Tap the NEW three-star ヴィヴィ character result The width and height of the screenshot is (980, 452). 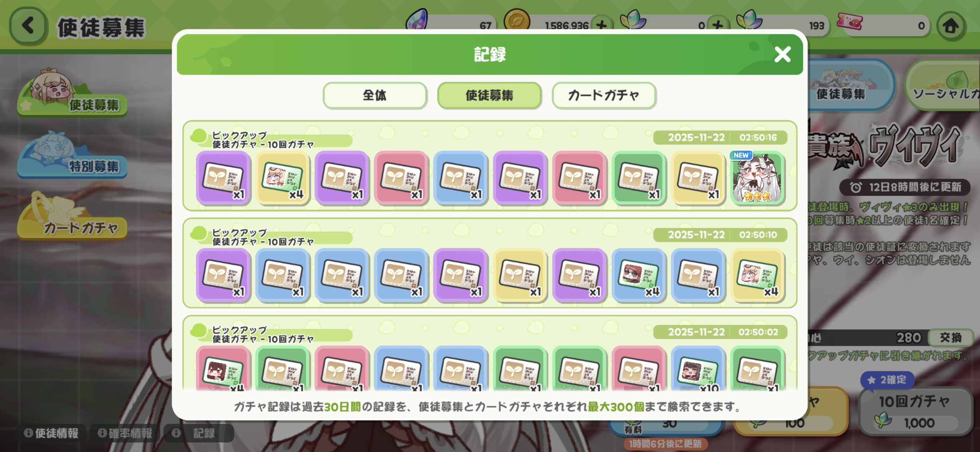click(x=757, y=178)
